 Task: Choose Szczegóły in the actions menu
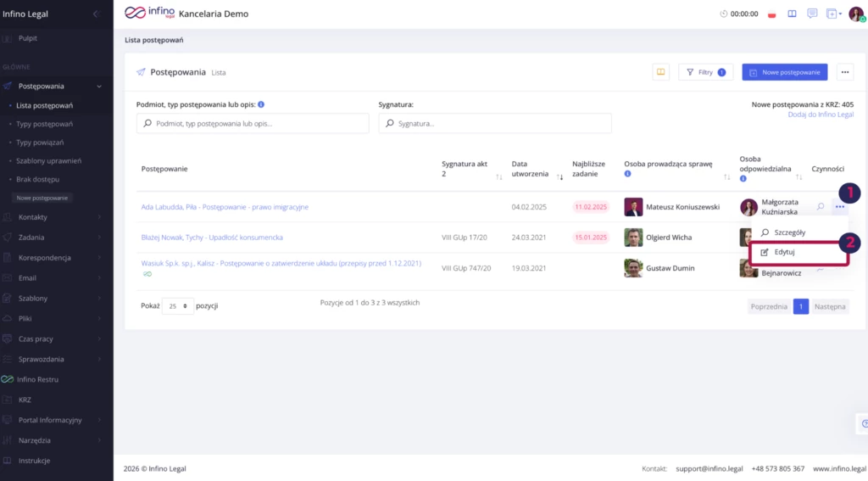tap(789, 232)
